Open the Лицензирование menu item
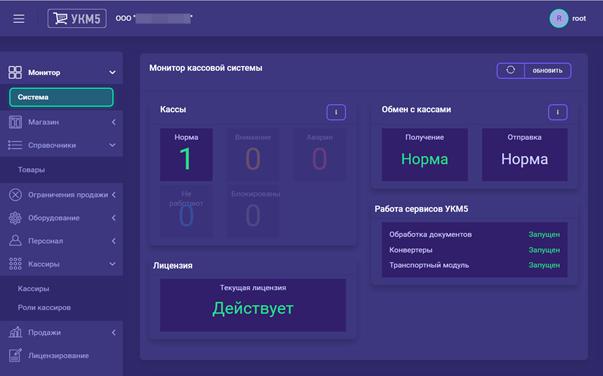 point(58,356)
